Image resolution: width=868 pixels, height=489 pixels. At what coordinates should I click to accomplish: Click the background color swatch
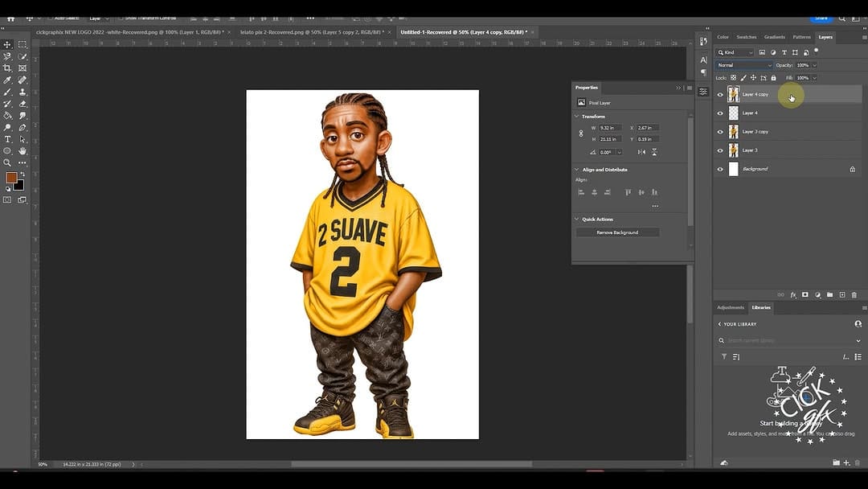[20, 187]
